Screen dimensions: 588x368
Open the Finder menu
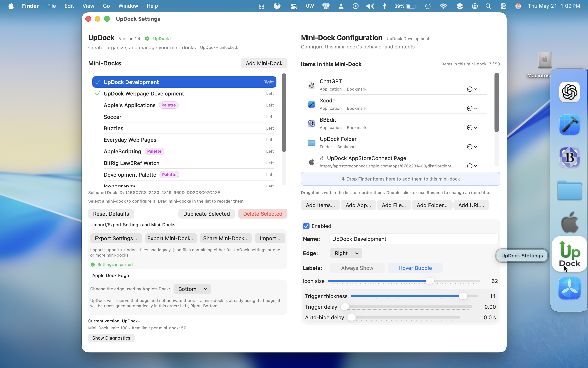[x=30, y=6]
